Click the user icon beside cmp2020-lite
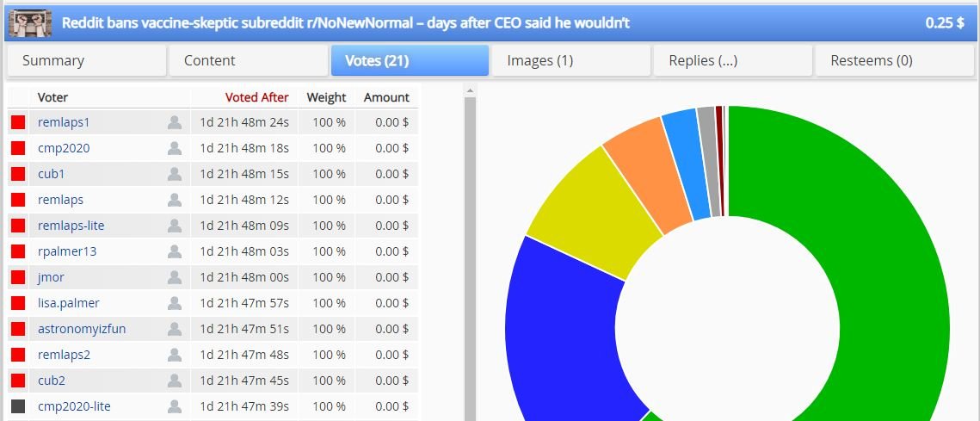Screen dimensions: 980x421 pyautogui.click(x=175, y=406)
